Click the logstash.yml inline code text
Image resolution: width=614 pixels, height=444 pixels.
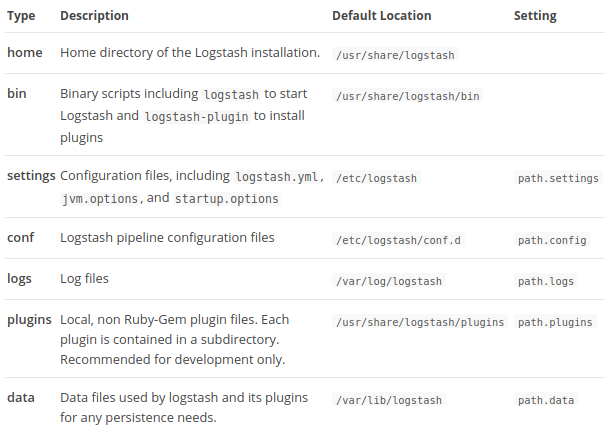[x=277, y=177]
